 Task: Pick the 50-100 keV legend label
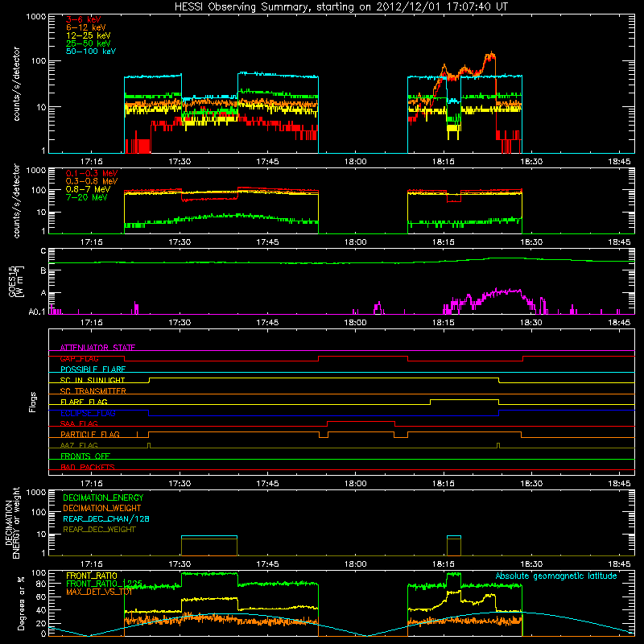91,52
